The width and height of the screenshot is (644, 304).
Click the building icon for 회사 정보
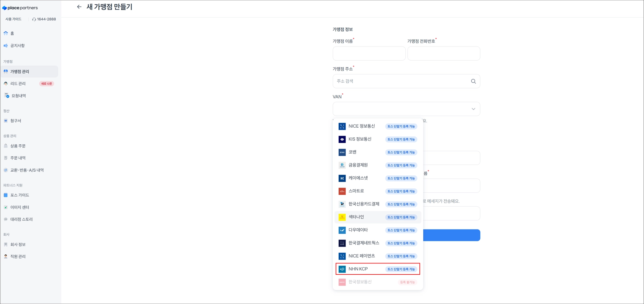[x=6, y=244]
